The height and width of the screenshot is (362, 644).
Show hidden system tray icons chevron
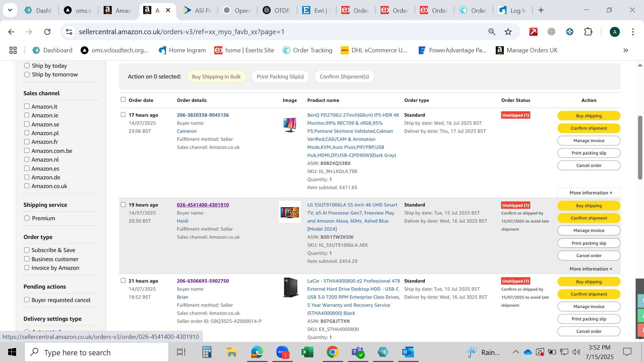click(516, 352)
